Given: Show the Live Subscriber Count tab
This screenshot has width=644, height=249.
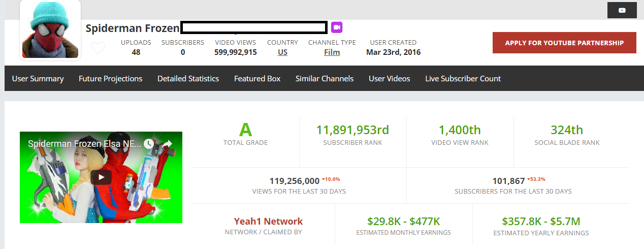Looking at the screenshot, I should coord(463,78).
